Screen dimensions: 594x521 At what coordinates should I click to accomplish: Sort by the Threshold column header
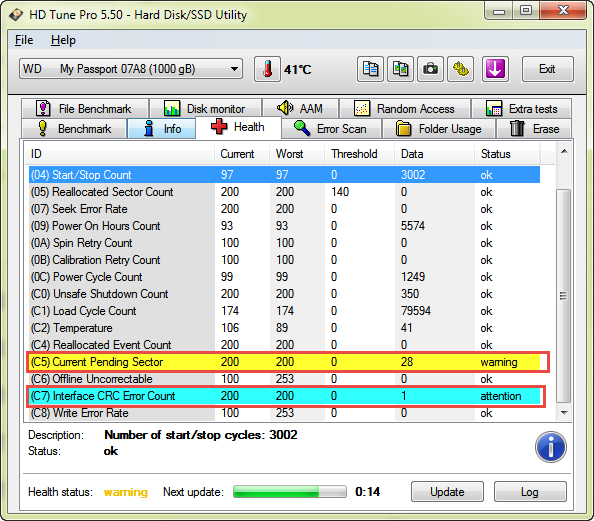360,154
